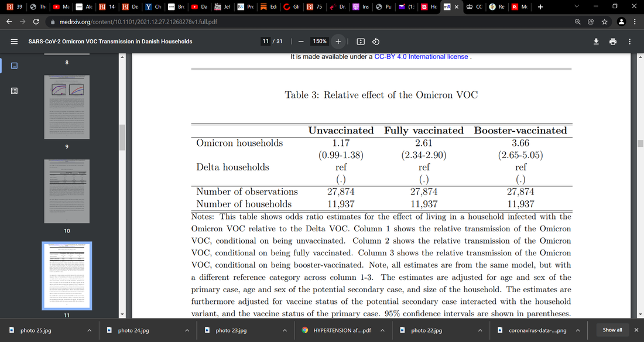The image size is (644, 342).
Task: Switch to the Y tab labeled Ch
Action: [x=153, y=6]
